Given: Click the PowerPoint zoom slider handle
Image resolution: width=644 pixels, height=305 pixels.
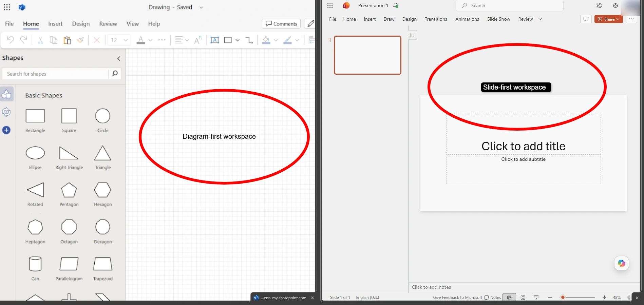Looking at the screenshot, I should pyautogui.click(x=563, y=298).
